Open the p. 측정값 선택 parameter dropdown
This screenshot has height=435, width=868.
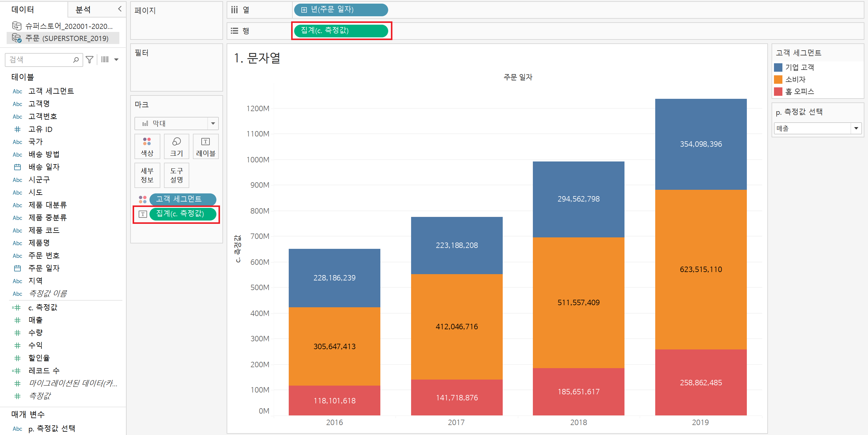coord(856,128)
